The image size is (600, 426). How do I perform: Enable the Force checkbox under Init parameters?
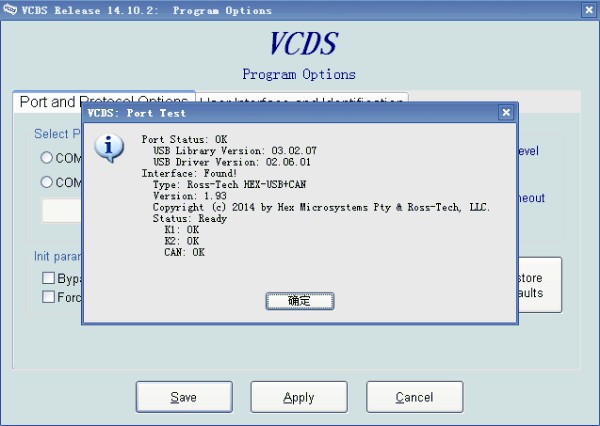point(48,296)
